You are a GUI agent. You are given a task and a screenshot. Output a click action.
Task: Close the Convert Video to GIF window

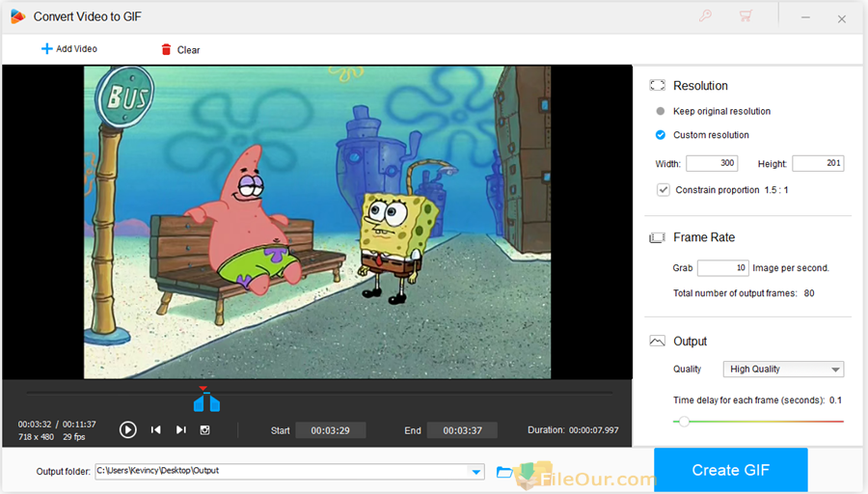coord(841,19)
